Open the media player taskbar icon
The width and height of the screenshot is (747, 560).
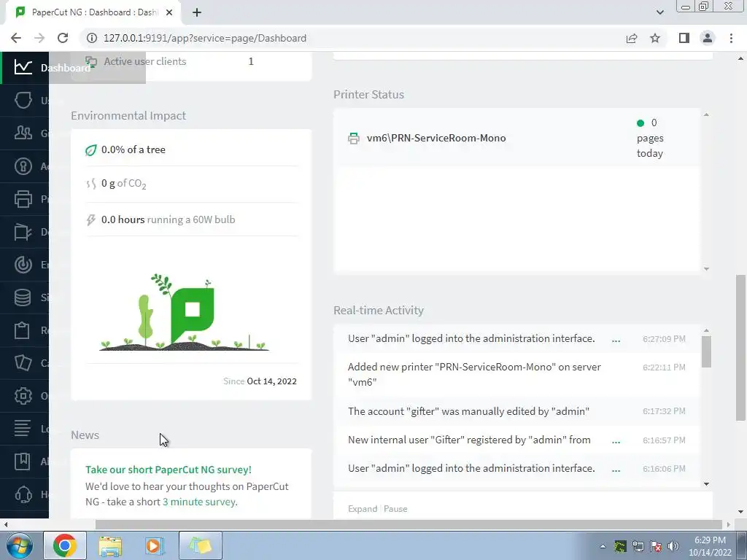click(155, 545)
